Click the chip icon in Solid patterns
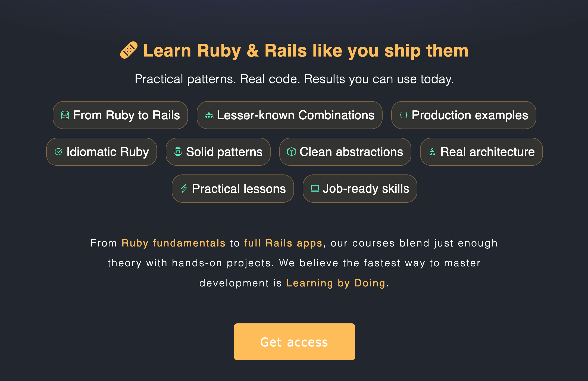The width and height of the screenshot is (588, 381). (178, 152)
